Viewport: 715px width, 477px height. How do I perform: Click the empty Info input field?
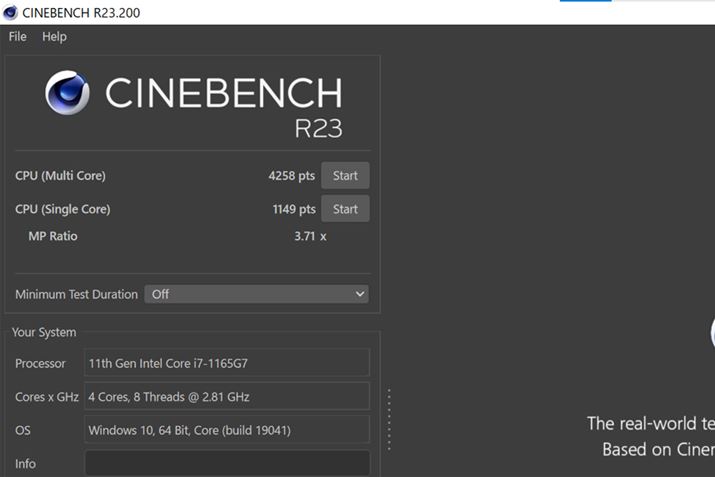(227, 463)
